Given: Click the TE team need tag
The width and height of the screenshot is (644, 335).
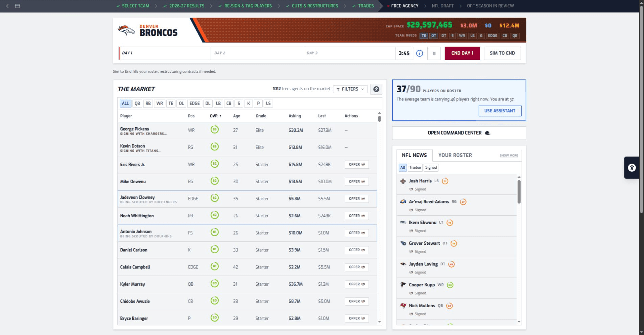Looking at the screenshot, I should click(x=424, y=35).
